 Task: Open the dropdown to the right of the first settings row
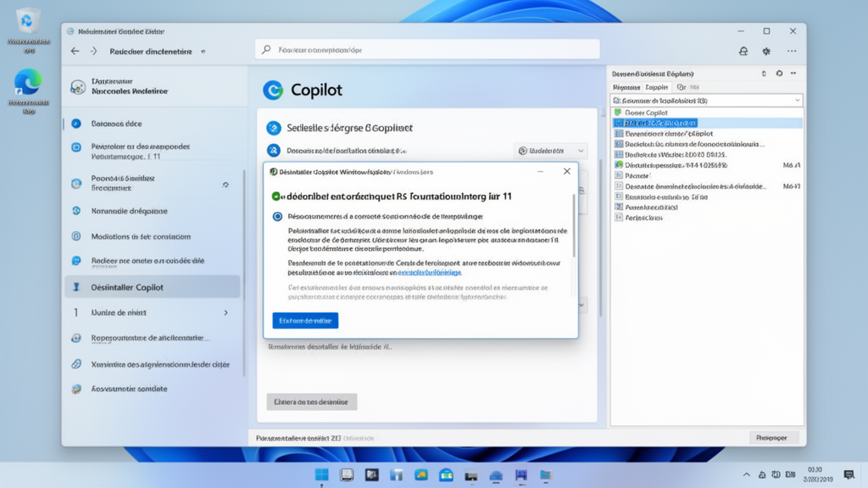coord(550,151)
